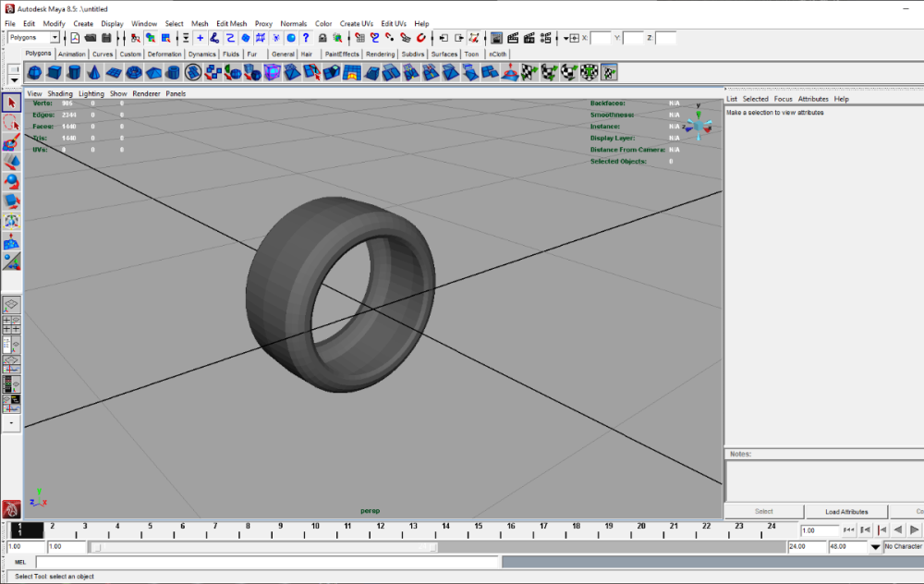Toggle select by component type mode

[x=165, y=38]
